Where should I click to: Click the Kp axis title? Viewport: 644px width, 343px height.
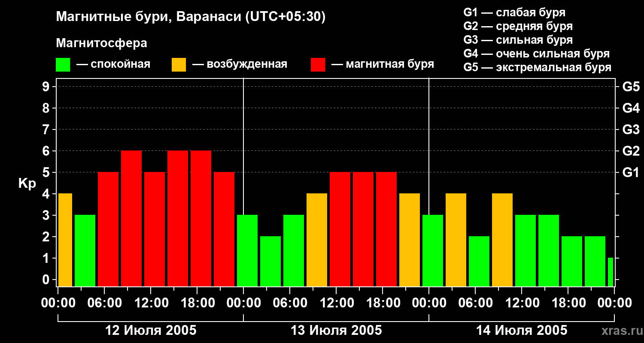[27, 184]
